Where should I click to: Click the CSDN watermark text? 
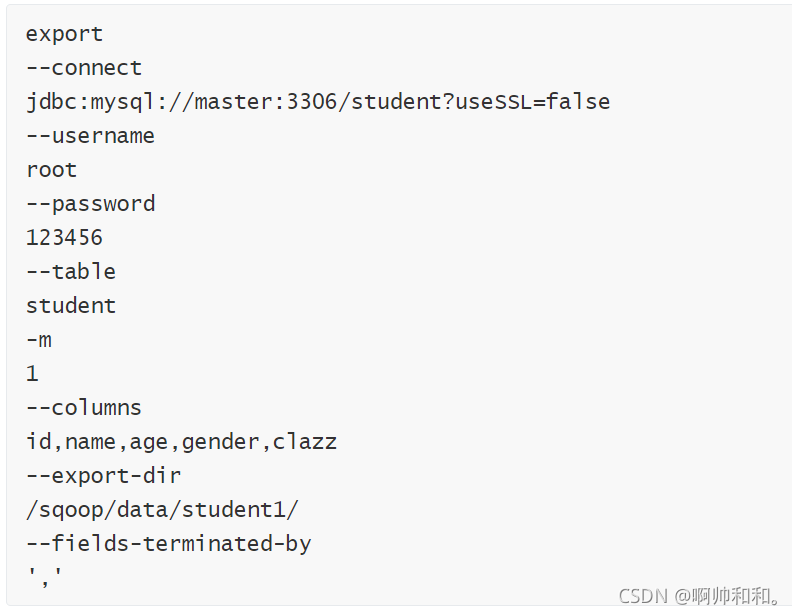(x=701, y=596)
